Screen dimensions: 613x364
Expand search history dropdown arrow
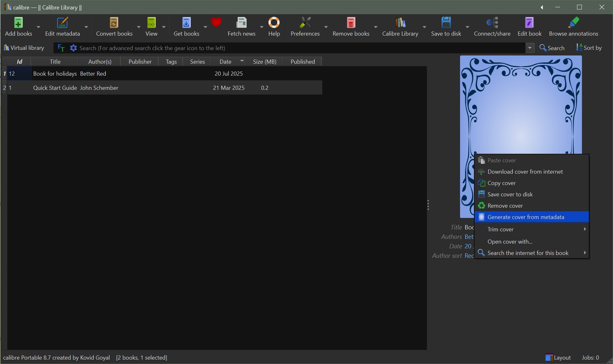(x=530, y=48)
